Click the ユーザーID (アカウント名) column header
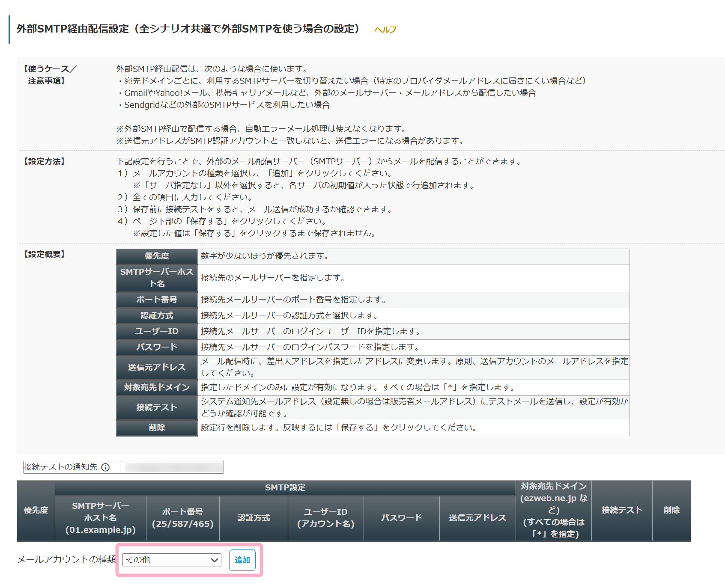 click(x=326, y=518)
